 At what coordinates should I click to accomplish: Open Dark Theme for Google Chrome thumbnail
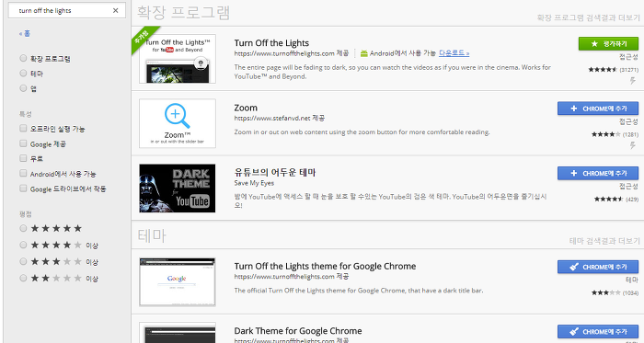point(178,333)
